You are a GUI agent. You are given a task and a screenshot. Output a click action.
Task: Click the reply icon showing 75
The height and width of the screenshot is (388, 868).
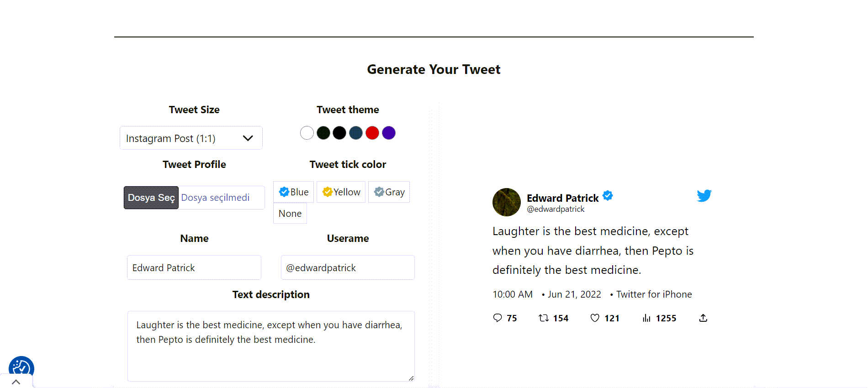(498, 318)
